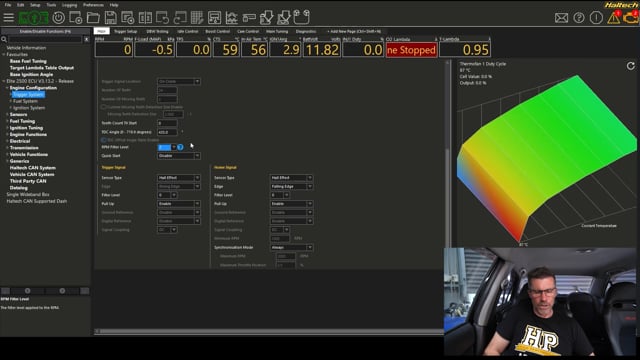Click the graph chart toolbar icon
Viewport: 640px width, 360px height.
coord(232,18)
